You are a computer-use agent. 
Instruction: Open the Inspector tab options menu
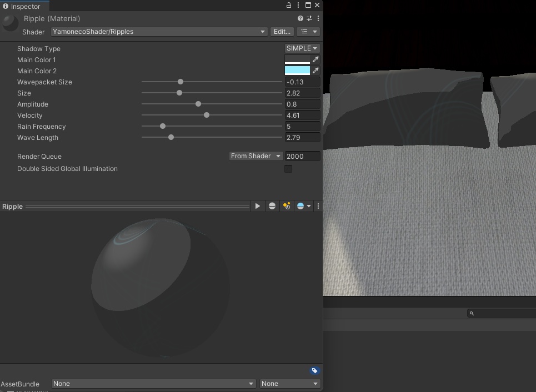pos(299,5)
